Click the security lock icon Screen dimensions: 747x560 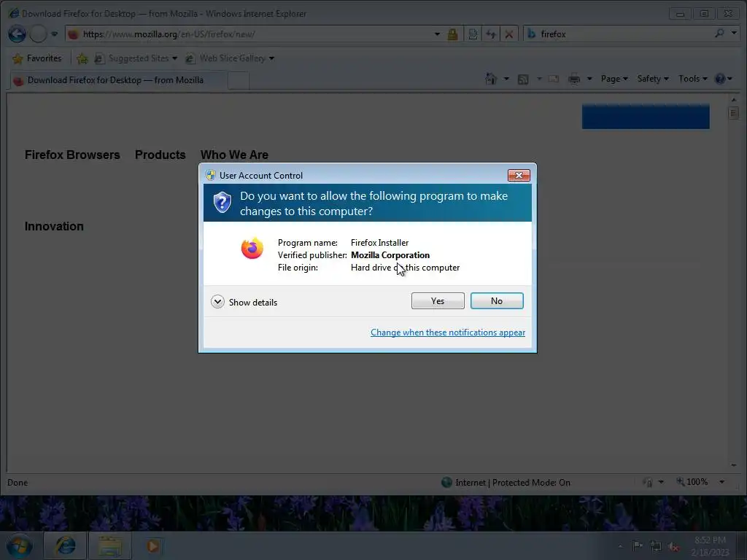click(452, 34)
